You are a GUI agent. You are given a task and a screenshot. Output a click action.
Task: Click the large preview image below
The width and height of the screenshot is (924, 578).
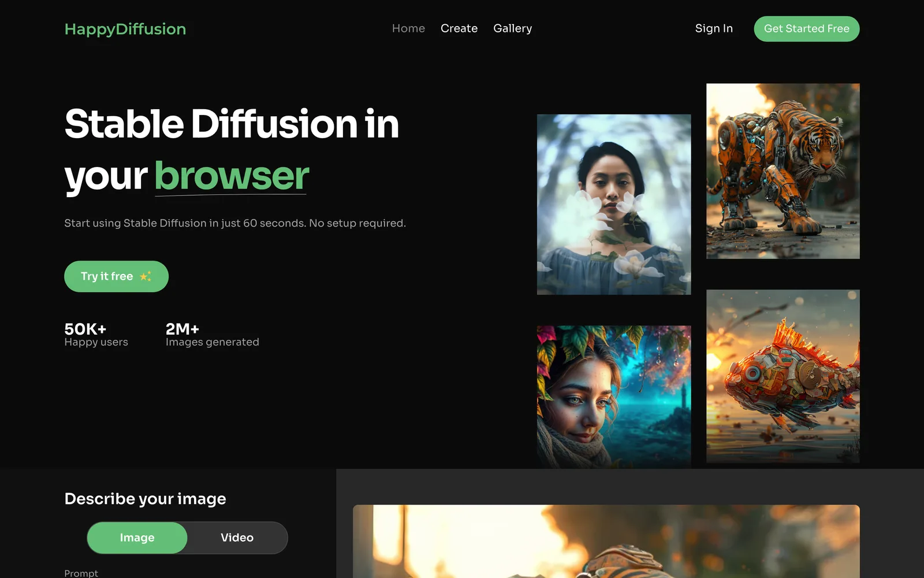pos(606,542)
